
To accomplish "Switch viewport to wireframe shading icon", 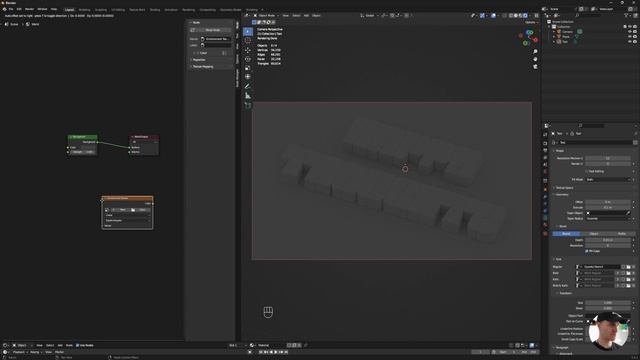I will [x=511, y=16].
